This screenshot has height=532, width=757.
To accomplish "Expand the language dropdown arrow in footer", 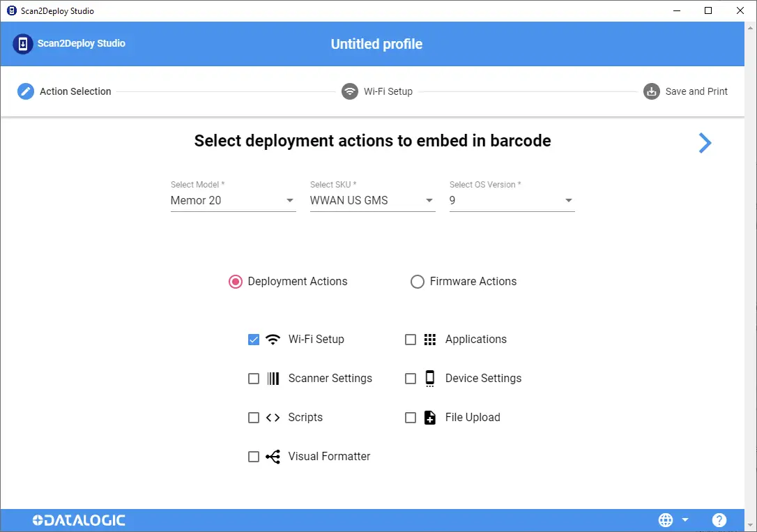I will (x=685, y=520).
